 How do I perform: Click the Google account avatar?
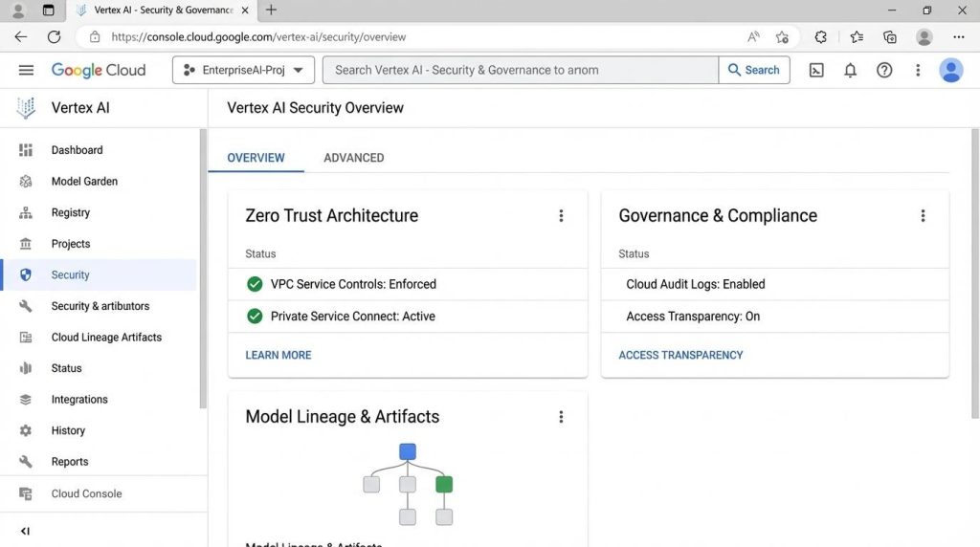(950, 70)
